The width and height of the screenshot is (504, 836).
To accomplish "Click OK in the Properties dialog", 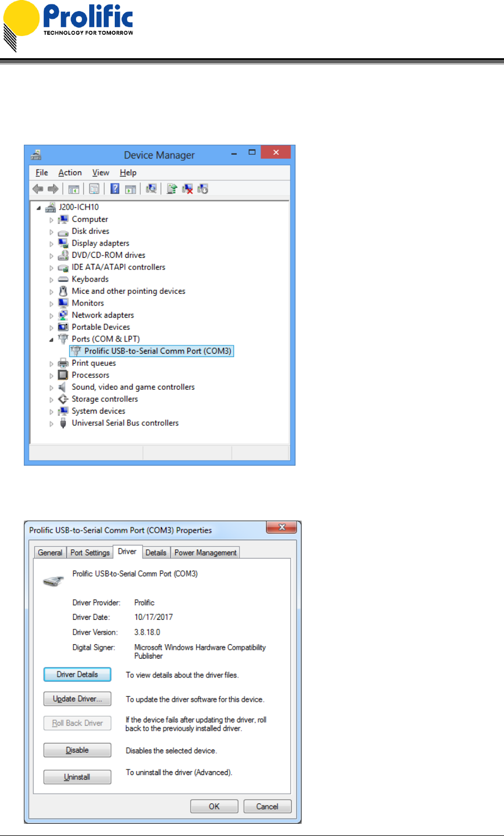I will [x=214, y=807].
